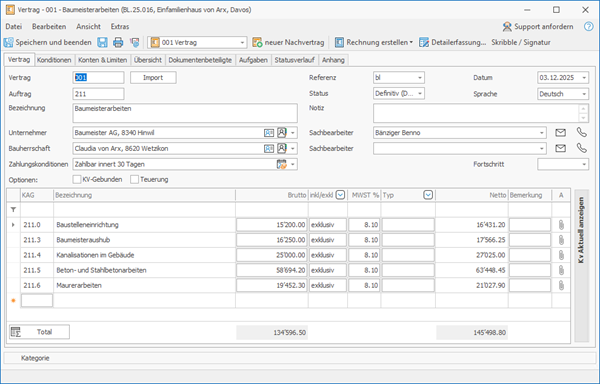Click Skribble / Signatur
Viewport: 600px width, 384px height.
tap(521, 42)
